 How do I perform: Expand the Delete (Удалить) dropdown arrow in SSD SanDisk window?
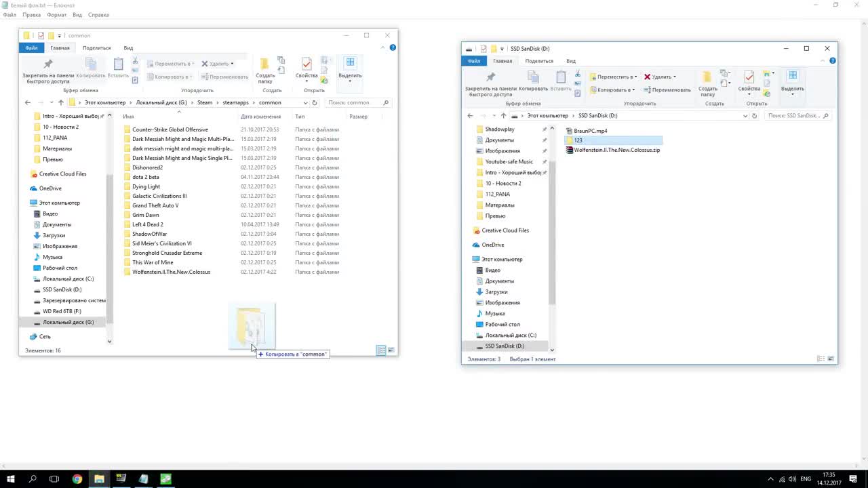click(x=674, y=77)
